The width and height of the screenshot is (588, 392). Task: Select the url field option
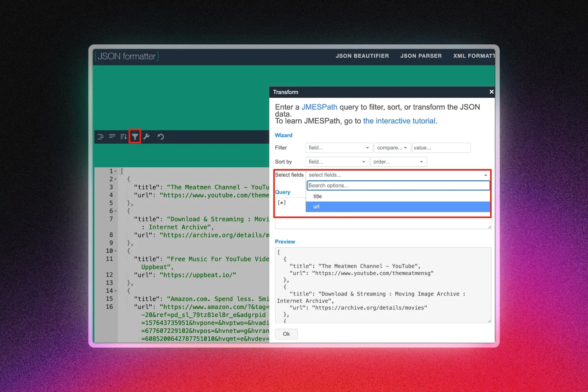pyautogui.click(x=316, y=207)
